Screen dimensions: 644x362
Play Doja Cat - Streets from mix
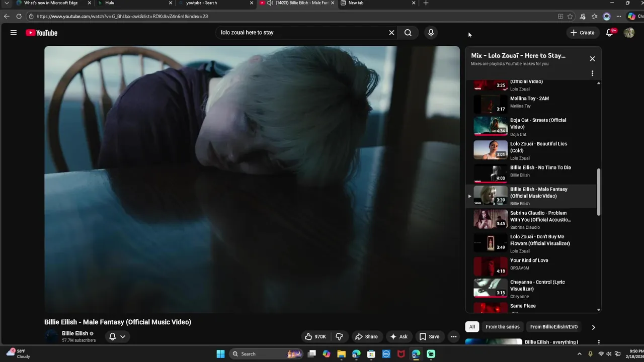click(x=531, y=127)
